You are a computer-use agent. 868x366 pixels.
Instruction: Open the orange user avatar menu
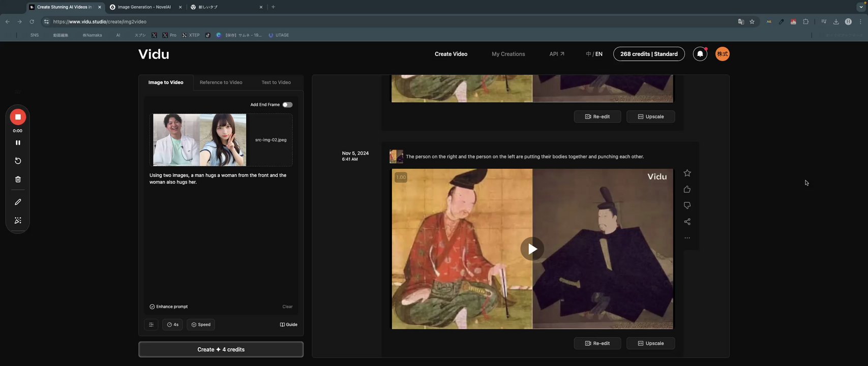(723, 54)
